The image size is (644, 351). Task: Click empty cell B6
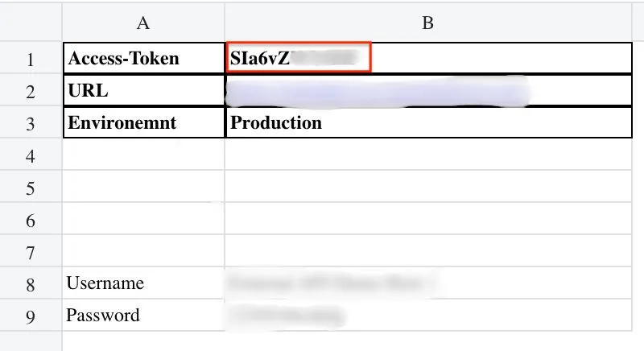(x=427, y=219)
